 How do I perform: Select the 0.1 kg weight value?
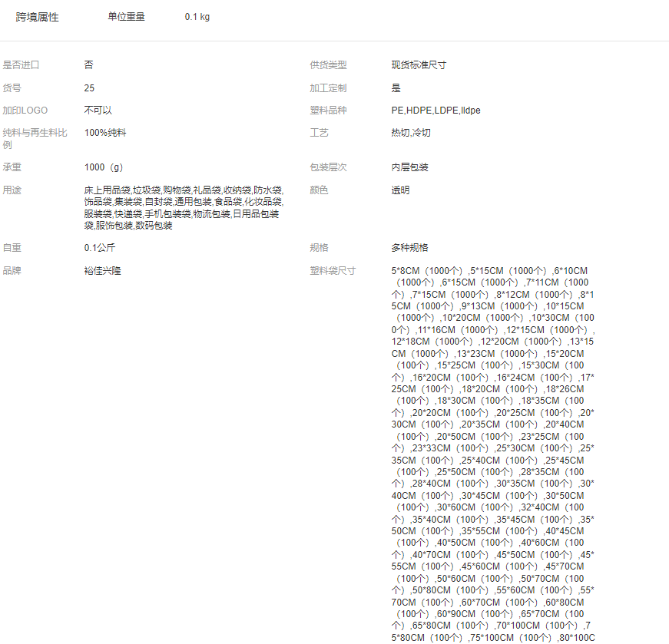pos(197,17)
